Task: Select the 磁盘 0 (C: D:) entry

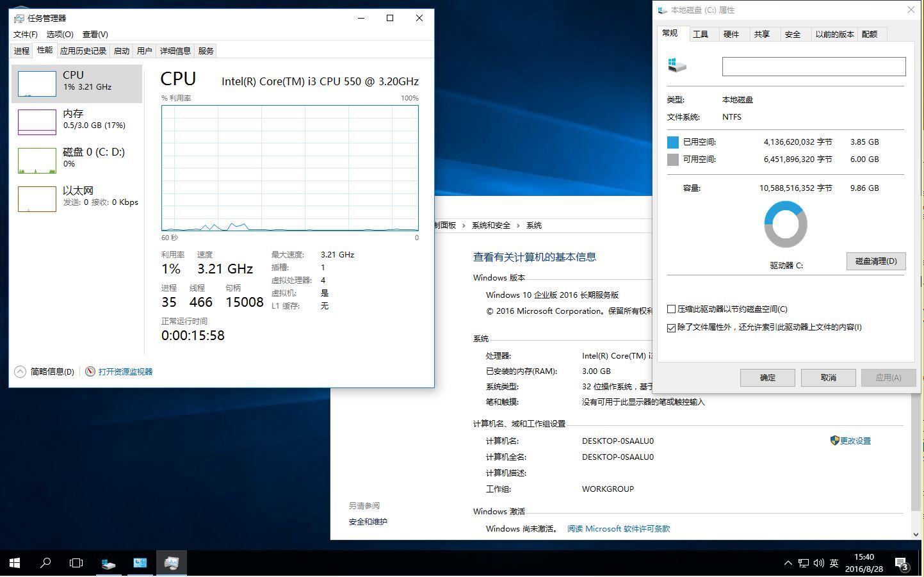Action: pos(77,160)
